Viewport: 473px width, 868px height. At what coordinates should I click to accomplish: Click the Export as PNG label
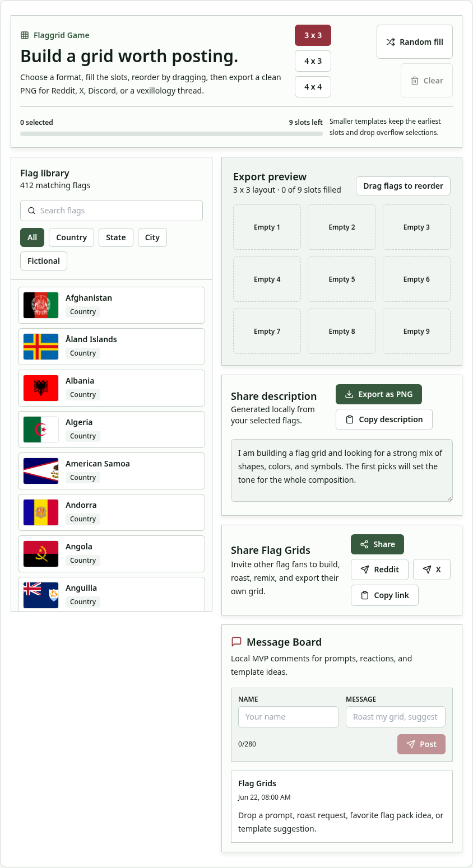pos(386,394)
